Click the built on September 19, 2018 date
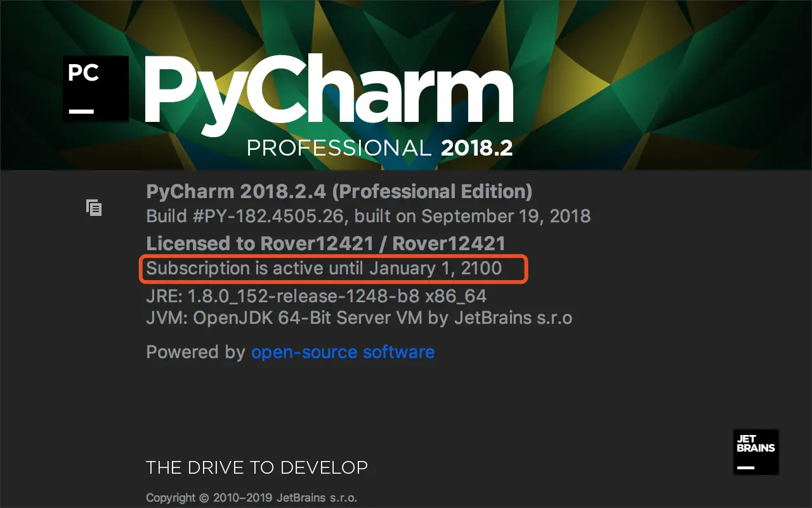 [473, 216]
